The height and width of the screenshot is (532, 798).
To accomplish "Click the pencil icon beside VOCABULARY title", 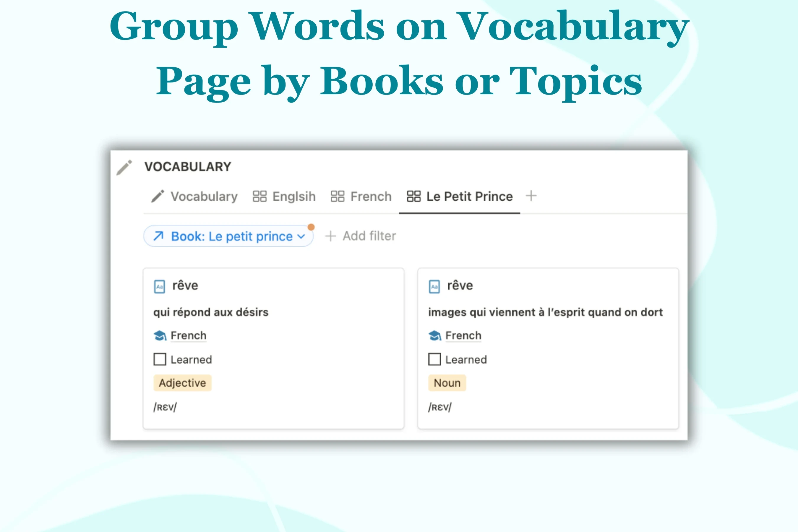I will pos(124,167).
